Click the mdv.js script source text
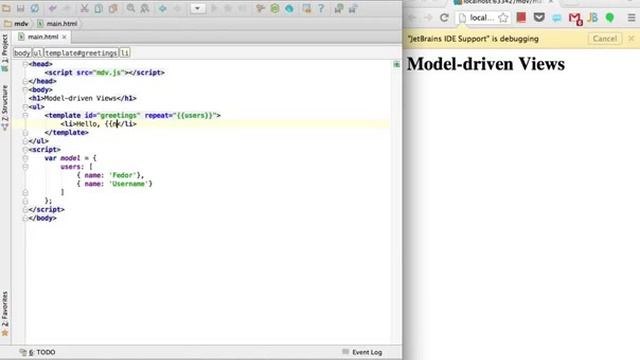Screen dimensions: 640x360 (x=109, y=73)
